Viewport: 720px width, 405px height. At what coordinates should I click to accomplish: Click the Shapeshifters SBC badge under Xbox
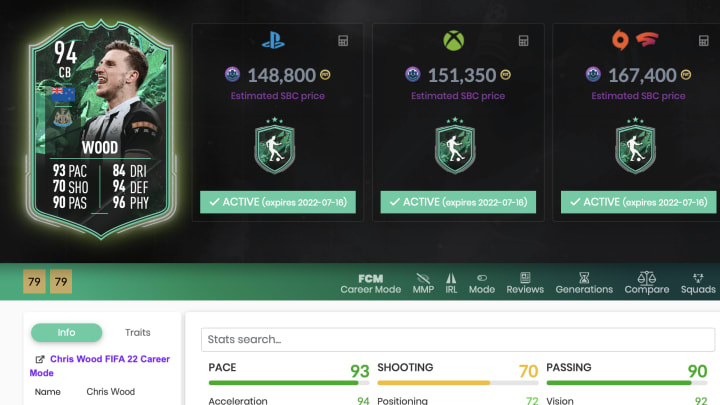click(x=455, y=146)
